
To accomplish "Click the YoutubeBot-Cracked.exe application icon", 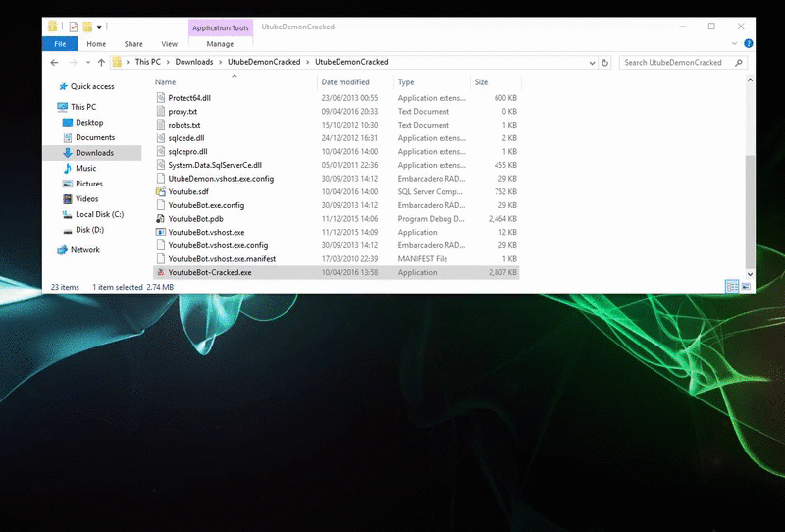I will coord(161,273).
